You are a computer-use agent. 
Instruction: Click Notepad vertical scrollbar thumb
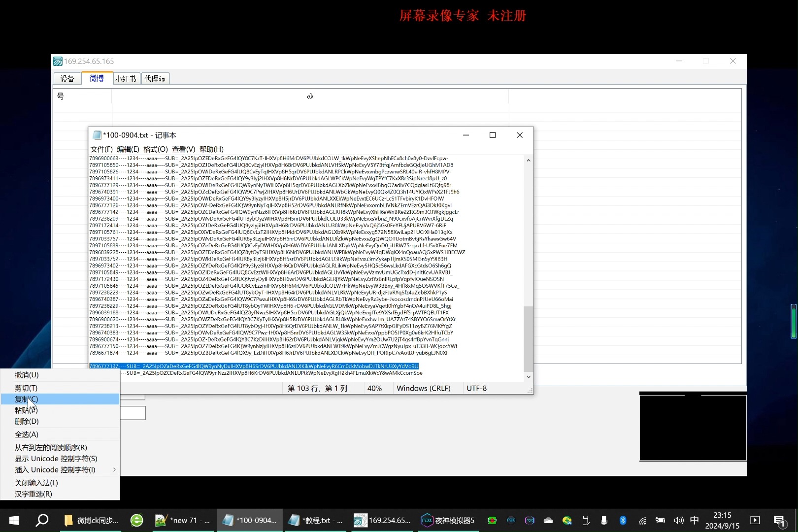pyautogui.click(x=529, y=339)
